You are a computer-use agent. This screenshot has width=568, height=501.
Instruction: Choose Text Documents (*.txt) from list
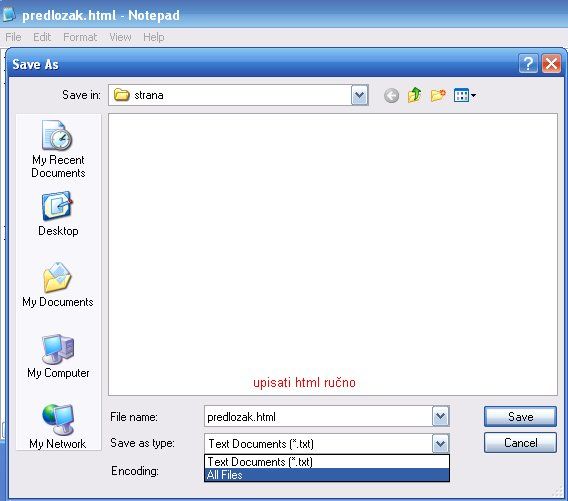327,462
